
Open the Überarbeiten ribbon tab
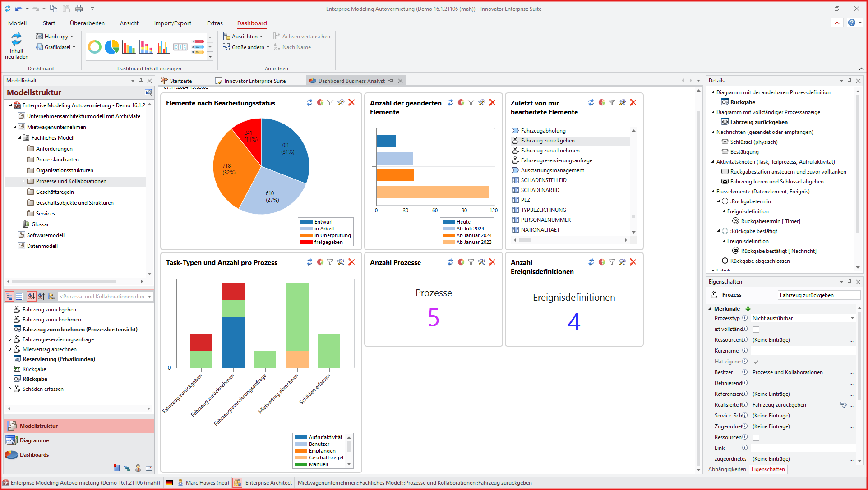pyautogui.click(x=87, y=23)
